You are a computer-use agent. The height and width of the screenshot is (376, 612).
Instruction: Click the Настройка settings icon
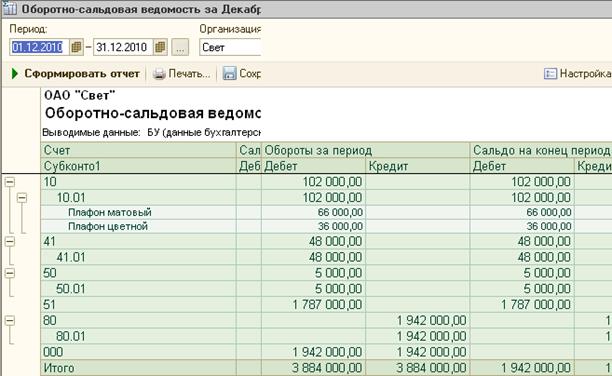550,73
